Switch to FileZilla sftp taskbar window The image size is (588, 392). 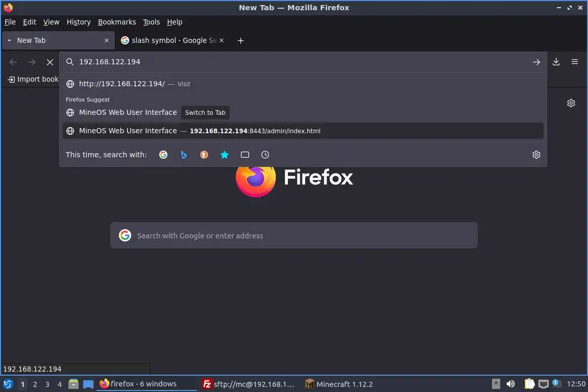point(249,384)
